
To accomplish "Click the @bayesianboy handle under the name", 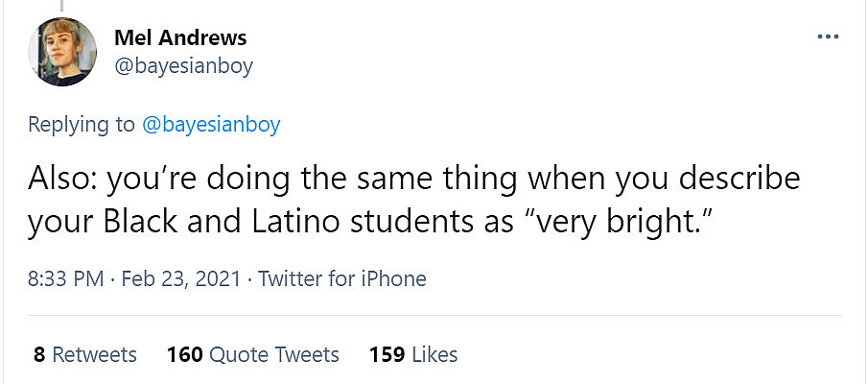I will 183,66.
